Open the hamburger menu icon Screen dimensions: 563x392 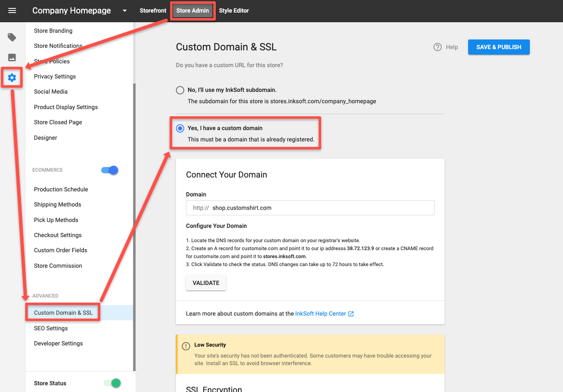12,10
